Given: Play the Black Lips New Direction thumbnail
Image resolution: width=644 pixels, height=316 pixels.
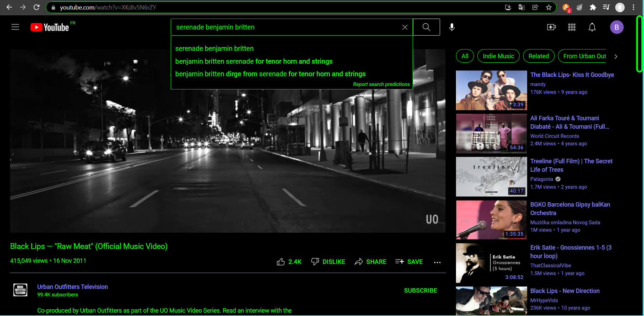Looking at the screenshot, I should pos(491,301).
